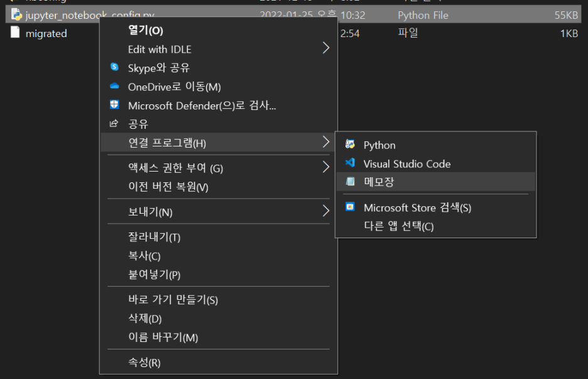Open 보내기(N) menu entry
Viewport: 588px width, 379px height.
pyautogui.click(x=219, y=212)
